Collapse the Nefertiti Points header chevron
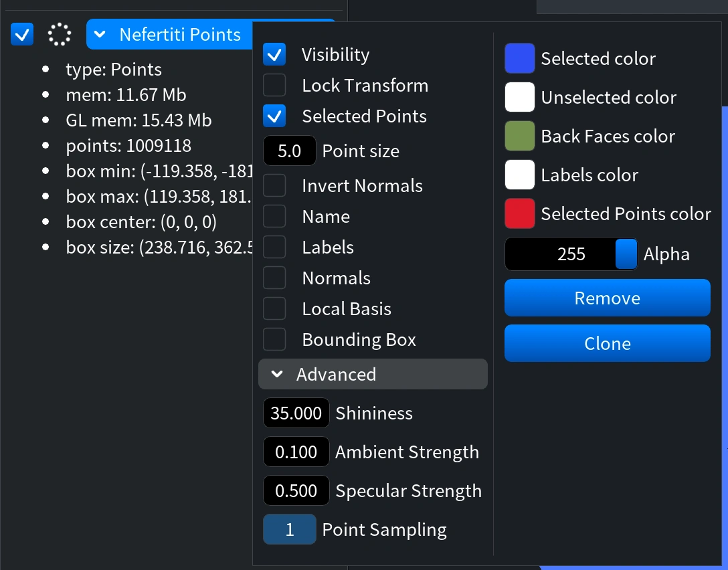 100,34
